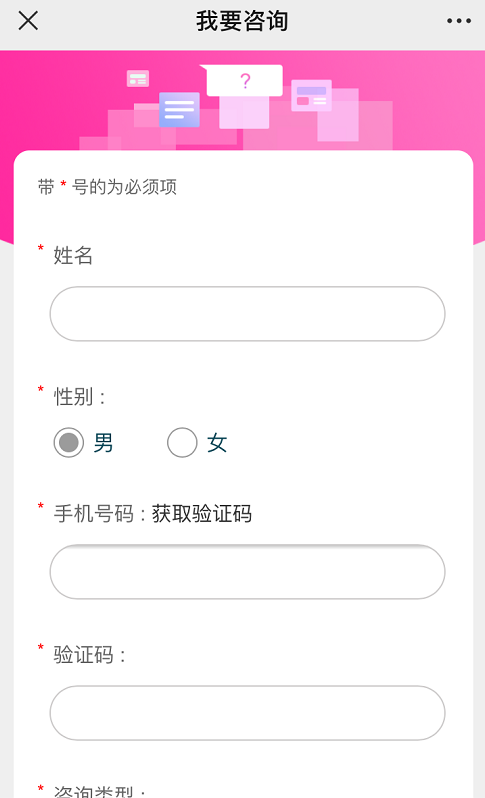485x798 pixels.
Task: Select the 男 radio button
Action: [x=69, y=442]
